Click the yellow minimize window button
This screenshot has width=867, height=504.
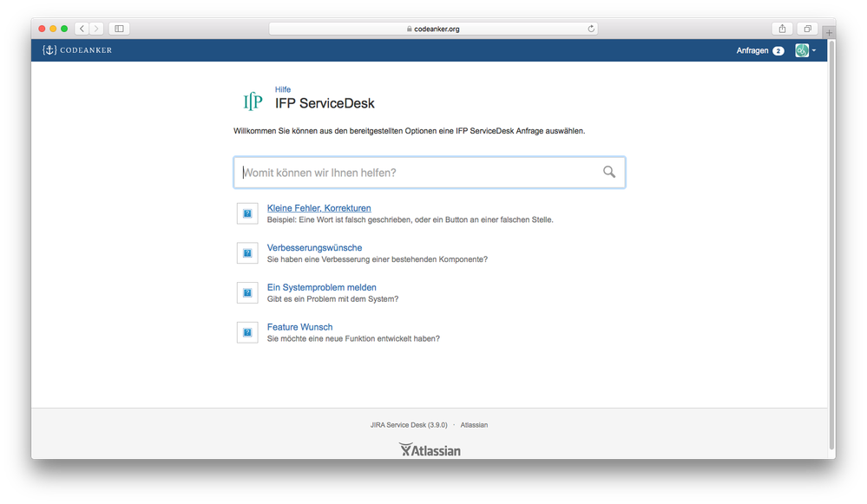(53, 29)
